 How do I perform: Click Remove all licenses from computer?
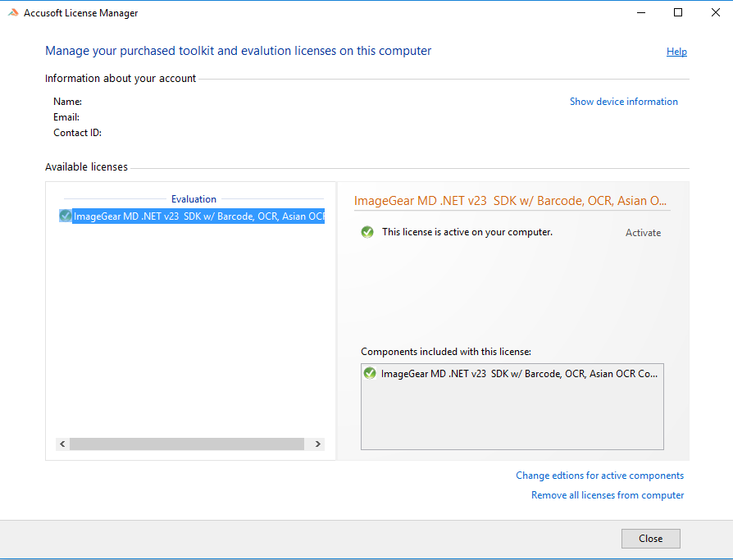point(608,495)
